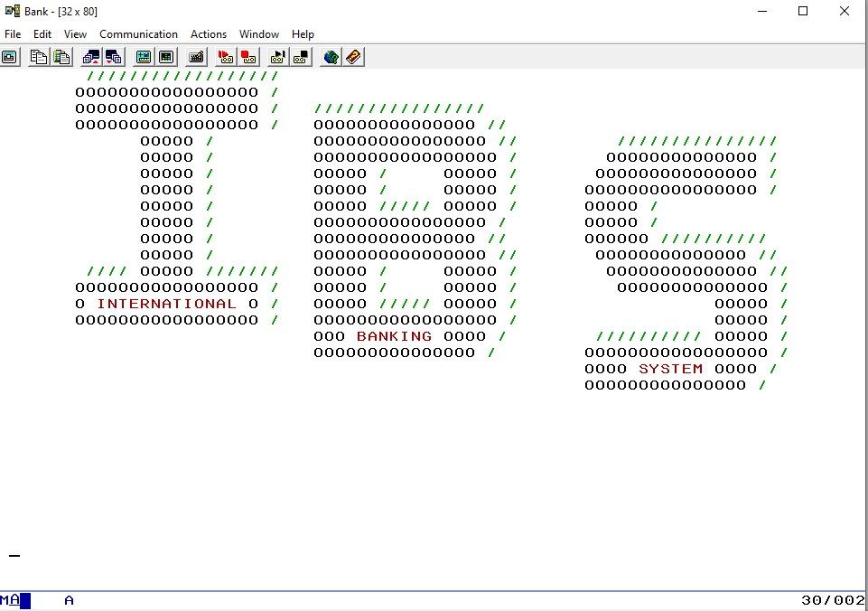Viewport: 868px width, 611px height.
Task: Open the Communication menu
Action: click(x=138, y=33)
